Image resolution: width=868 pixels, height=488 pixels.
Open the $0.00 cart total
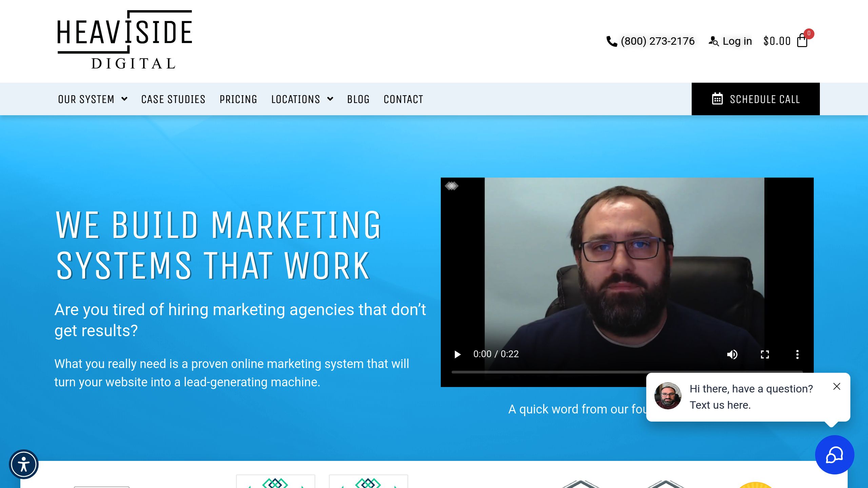(777, 41)
